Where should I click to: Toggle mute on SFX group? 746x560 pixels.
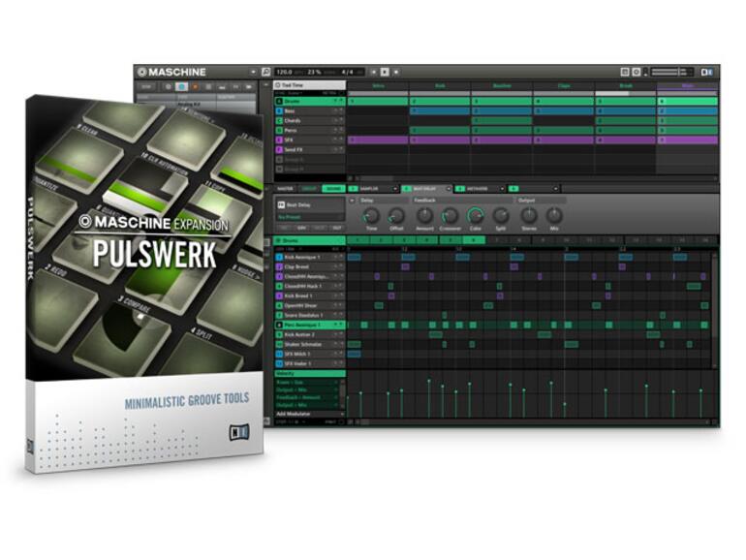coord(335,140)
